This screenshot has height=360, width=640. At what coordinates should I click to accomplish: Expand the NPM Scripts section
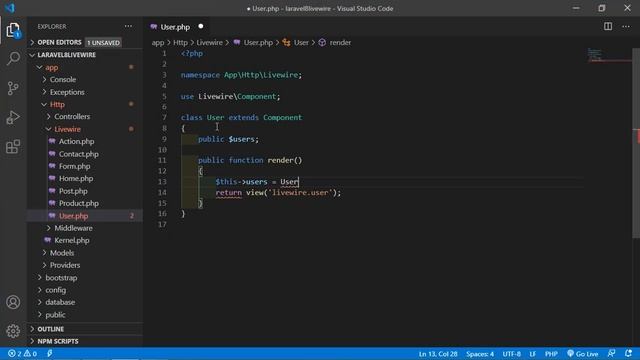click(x=85, y=341)
